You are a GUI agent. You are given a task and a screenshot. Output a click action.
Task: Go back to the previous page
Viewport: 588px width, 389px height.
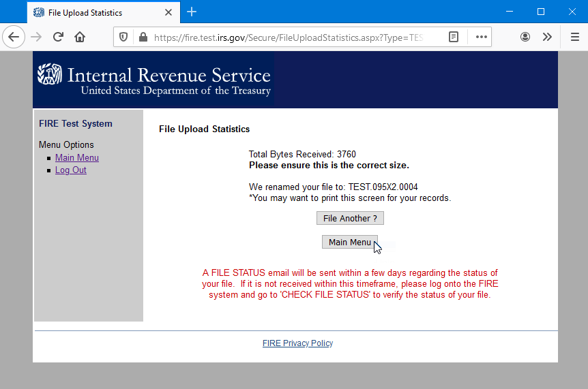[14, 37]
